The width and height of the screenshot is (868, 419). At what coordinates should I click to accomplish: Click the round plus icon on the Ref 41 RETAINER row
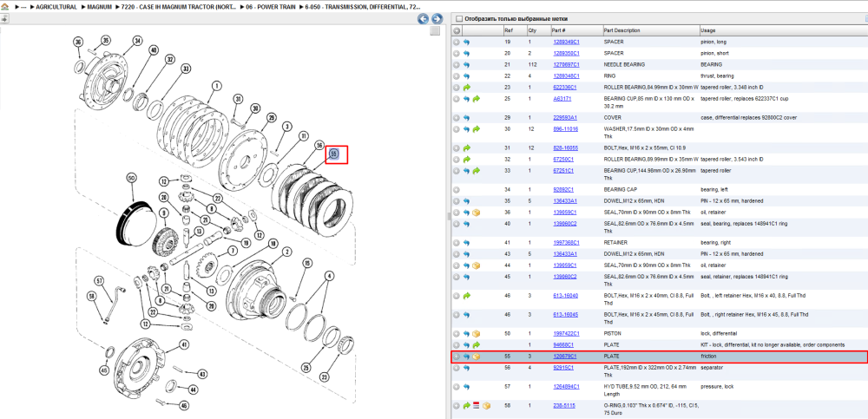tap(457, 242)
